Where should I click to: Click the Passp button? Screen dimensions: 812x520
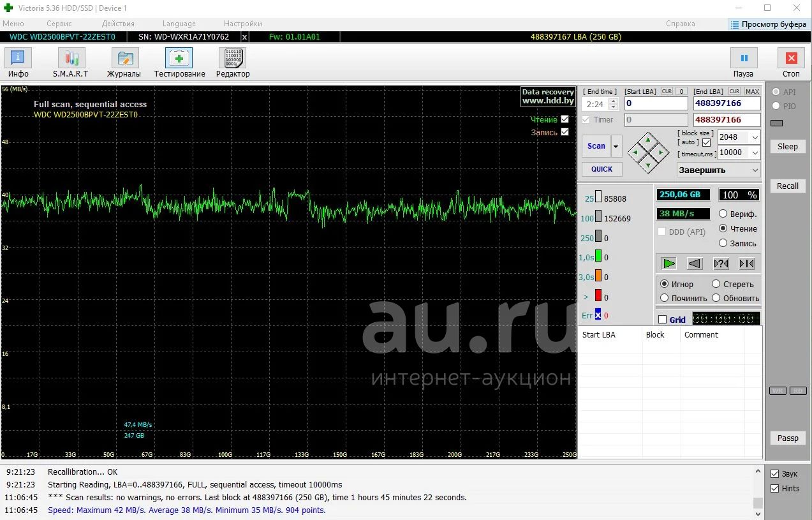[x=788, y=438]
